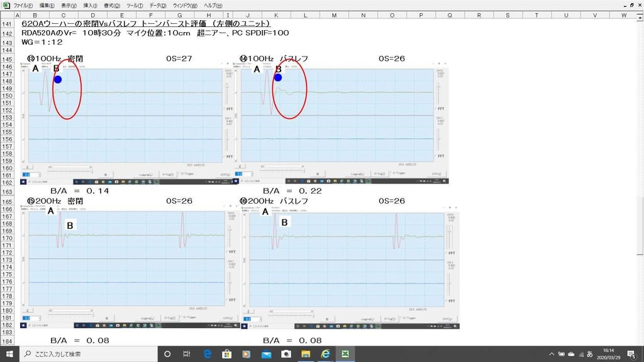
Task: Click the Excel workbook icon in menu bar
Action: coord(6,5)
